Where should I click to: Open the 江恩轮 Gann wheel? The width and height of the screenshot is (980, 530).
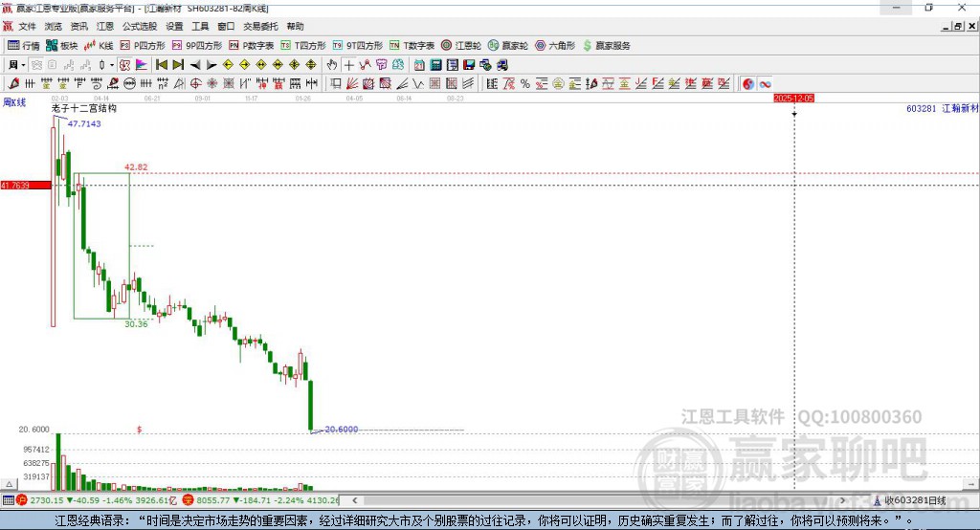(x=461, y=46)
